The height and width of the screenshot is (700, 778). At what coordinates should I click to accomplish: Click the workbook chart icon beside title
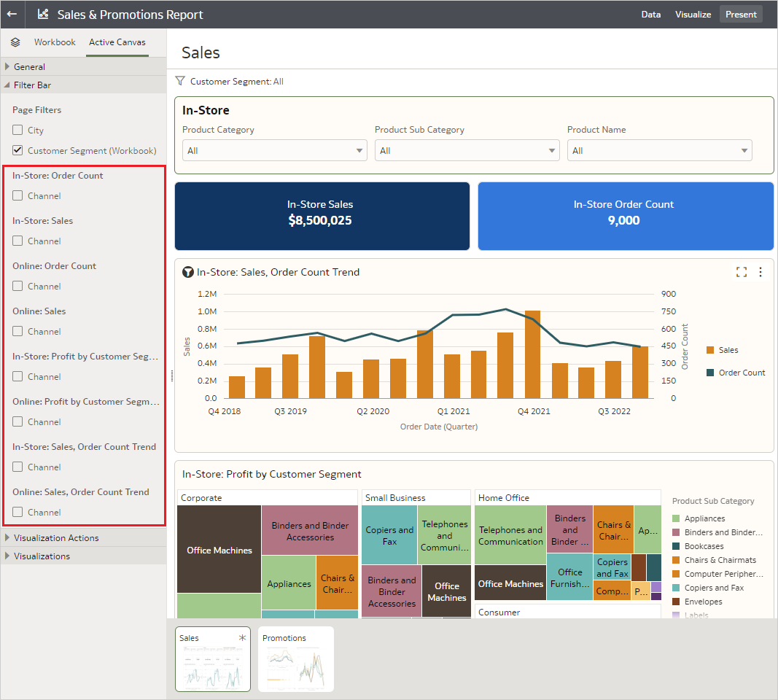[43, 14]
